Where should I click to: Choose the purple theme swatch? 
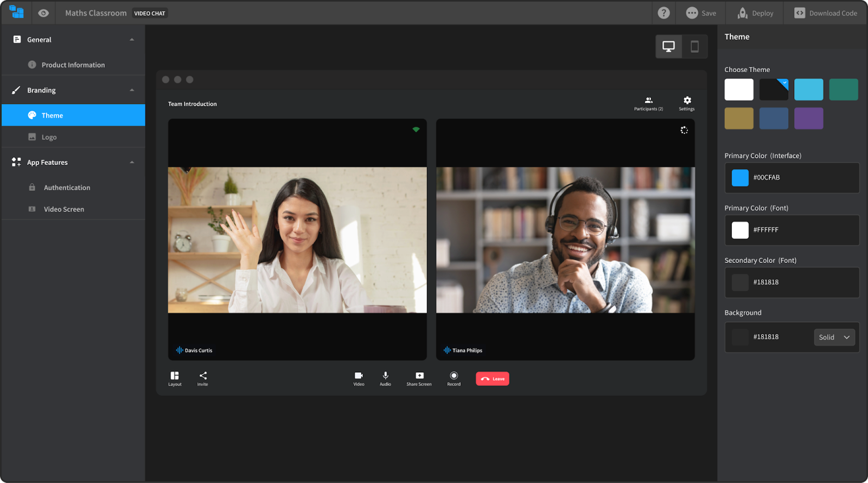(808, 118)
